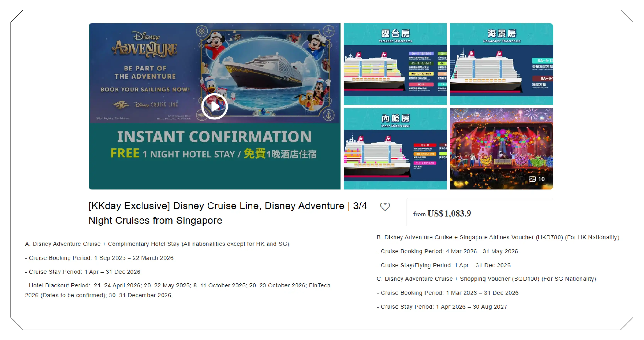This screenshot has height=340, width=644.
Task: Select Cruise Stay Period under option A
Action: [x=83, y=272]
